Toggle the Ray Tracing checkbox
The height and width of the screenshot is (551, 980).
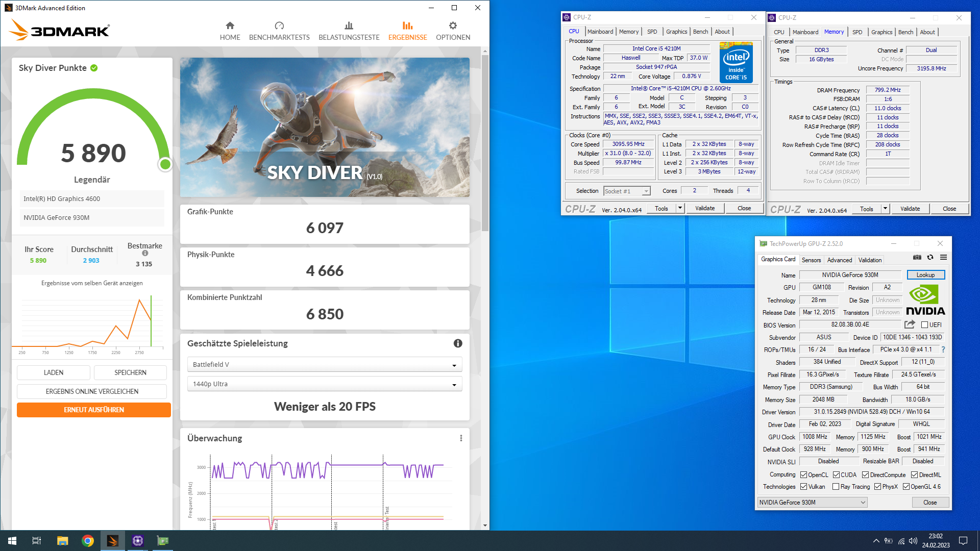click(836, 487)
